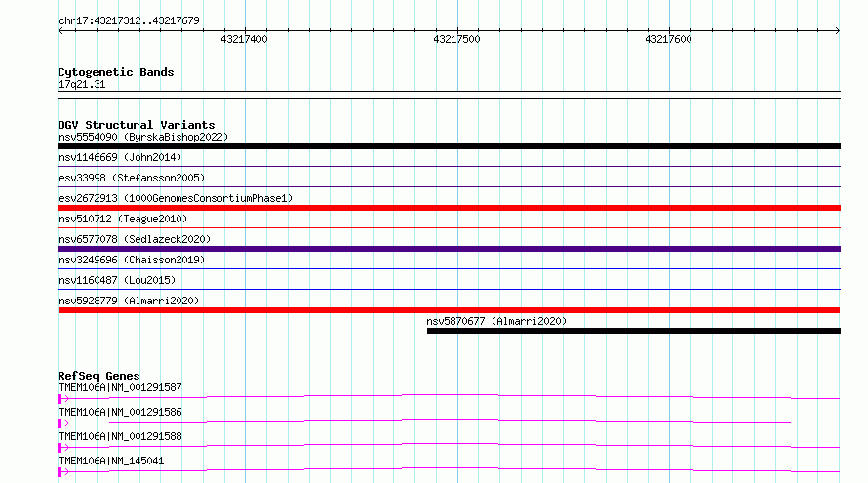Click the left arrow of the ruler

(60, 31)
